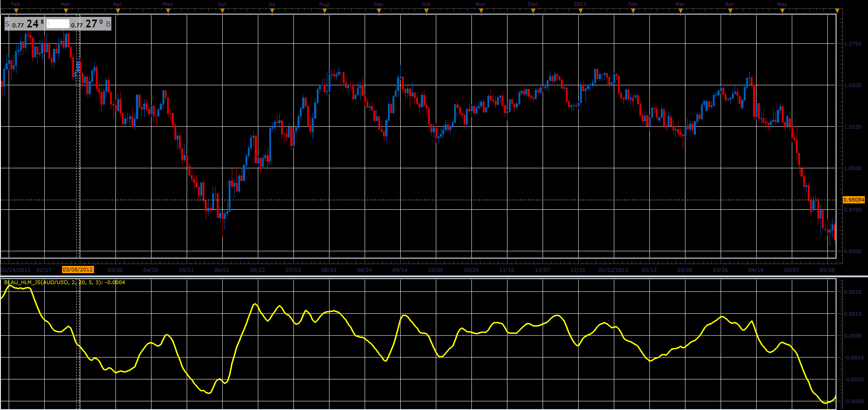868x410 pixels.
Task: Click the 1.0000 price axis label
Action: (x=853, y=168)
